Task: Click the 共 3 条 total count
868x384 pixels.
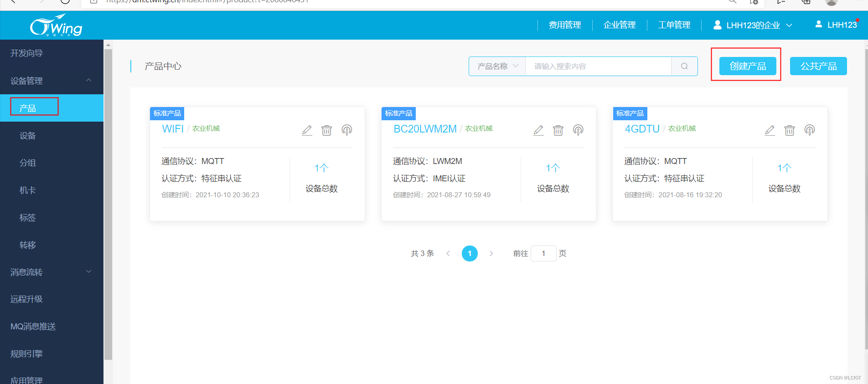Action: pyautogui.click(x=423, y=253)
